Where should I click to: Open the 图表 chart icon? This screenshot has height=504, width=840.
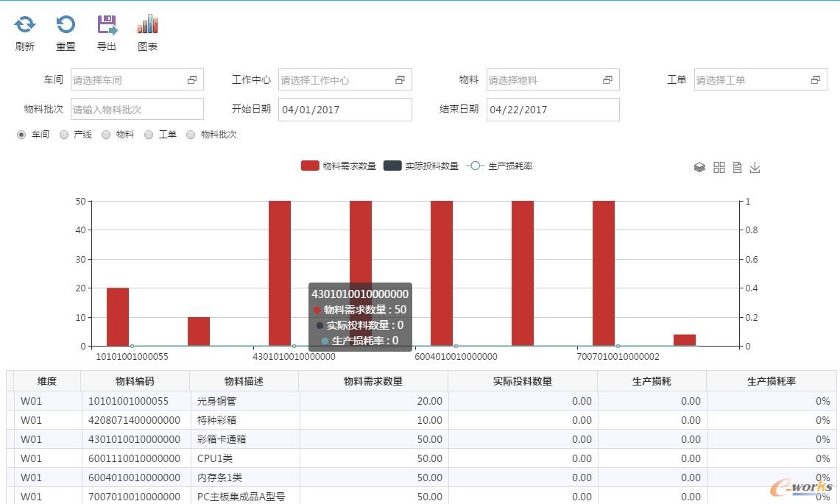pos(148,25)
